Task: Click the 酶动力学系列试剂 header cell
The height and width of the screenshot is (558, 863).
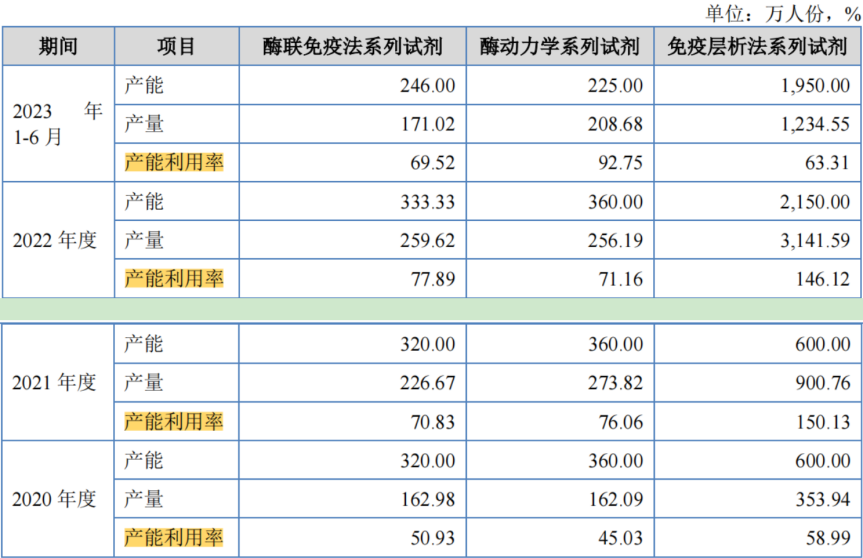Action: point(560,47)
